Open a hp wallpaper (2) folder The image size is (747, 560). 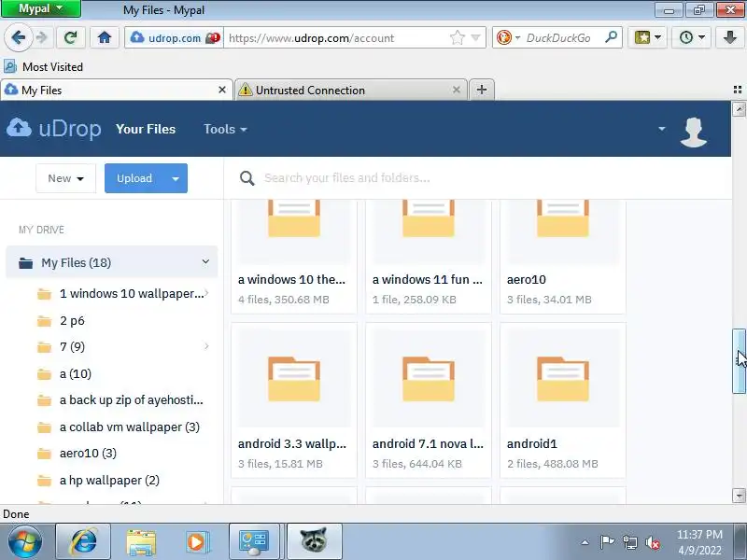pos(109,480)
